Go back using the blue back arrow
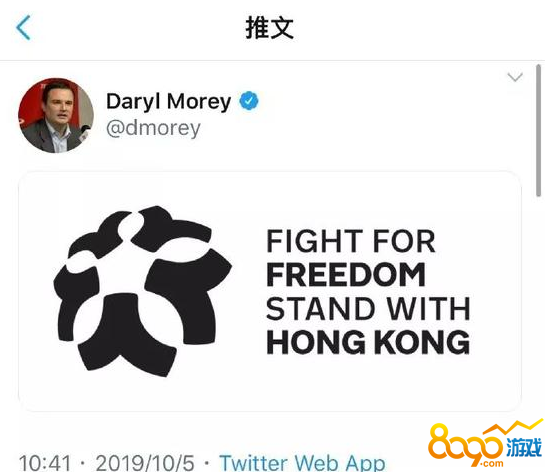This screenshot has height=472, width=554. 24,28
